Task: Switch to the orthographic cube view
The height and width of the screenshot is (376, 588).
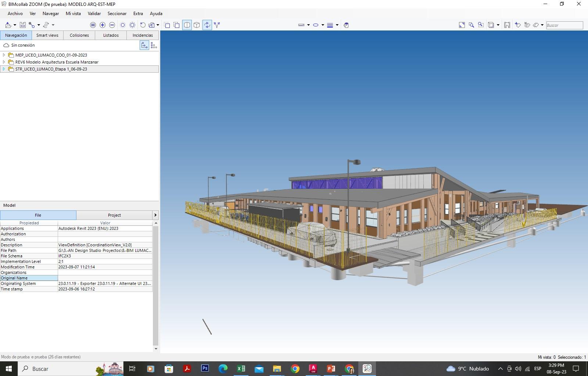Action: pos(197,25)
